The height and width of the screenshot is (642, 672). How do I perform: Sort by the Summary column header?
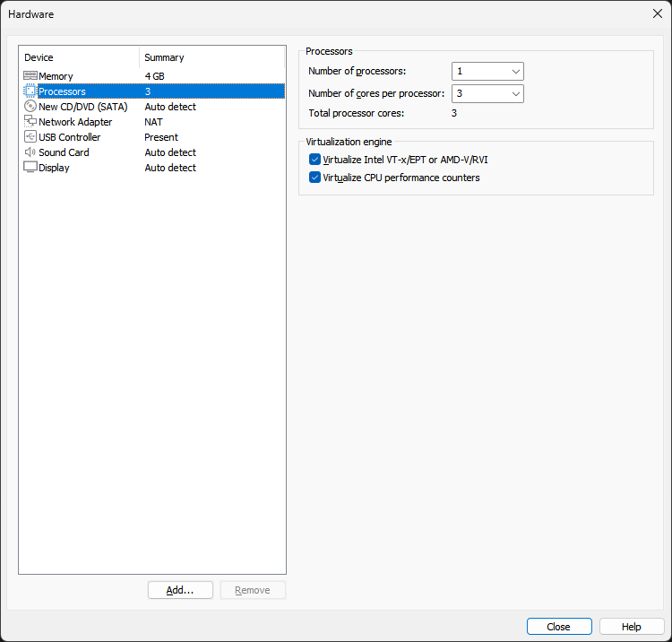click(x=211, y=57)
